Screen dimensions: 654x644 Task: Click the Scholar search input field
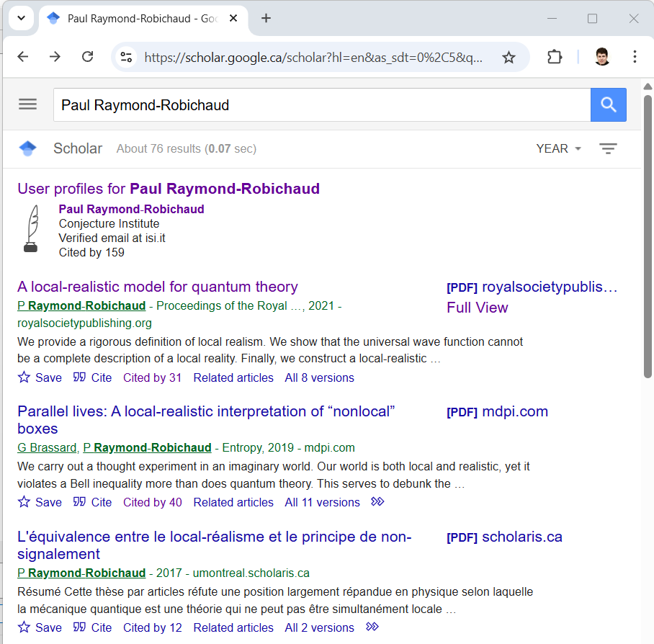[x=321, y=104]
